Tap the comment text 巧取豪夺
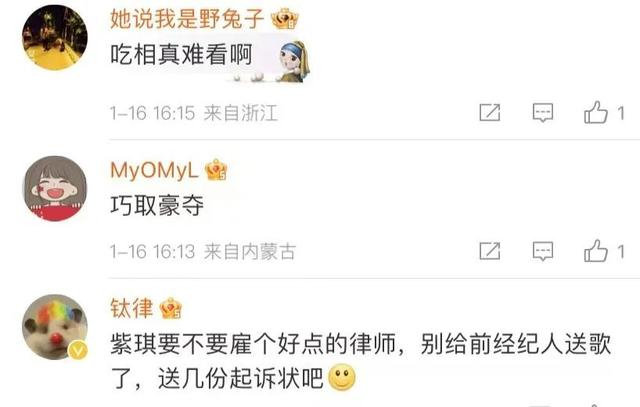640x407 pixels. point(157,205)
